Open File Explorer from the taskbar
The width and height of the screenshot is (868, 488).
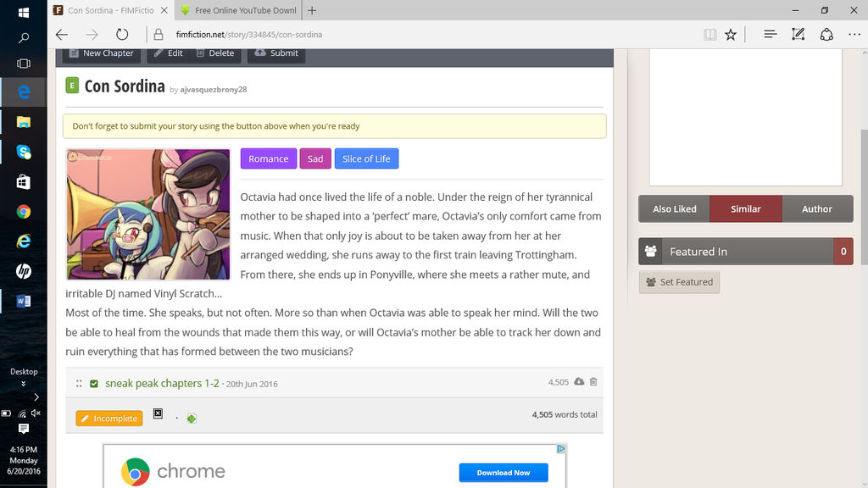pyautogui.click(x=23, y=122)
